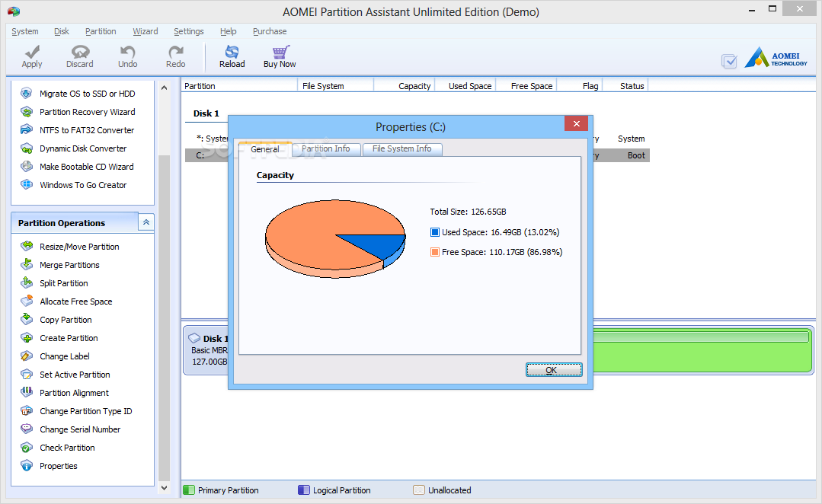Open the Wizard menu
This screenshot has height=504, width=822.
click(x=146, y=31)
